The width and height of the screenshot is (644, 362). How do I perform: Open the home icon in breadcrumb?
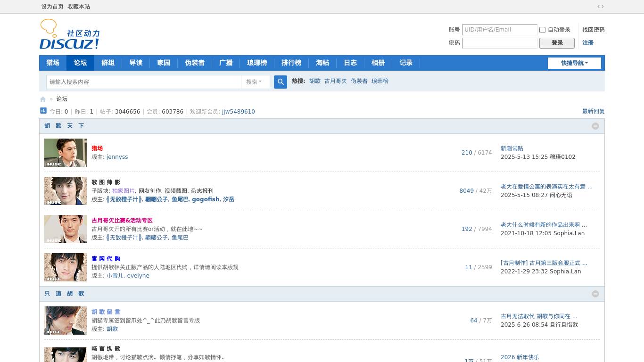click(43, 99)
